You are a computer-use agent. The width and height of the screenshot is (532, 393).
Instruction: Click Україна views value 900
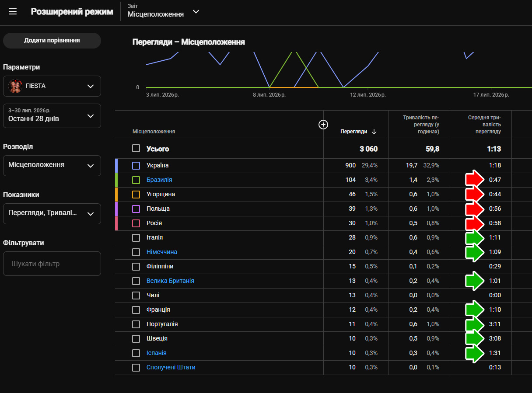tap(350, 165)
